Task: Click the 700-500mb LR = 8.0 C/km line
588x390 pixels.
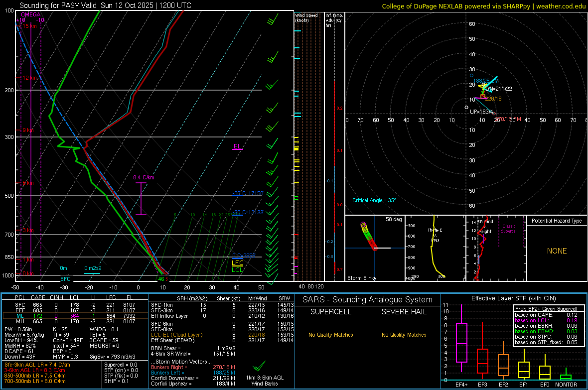Action: [x=35, y=381]
